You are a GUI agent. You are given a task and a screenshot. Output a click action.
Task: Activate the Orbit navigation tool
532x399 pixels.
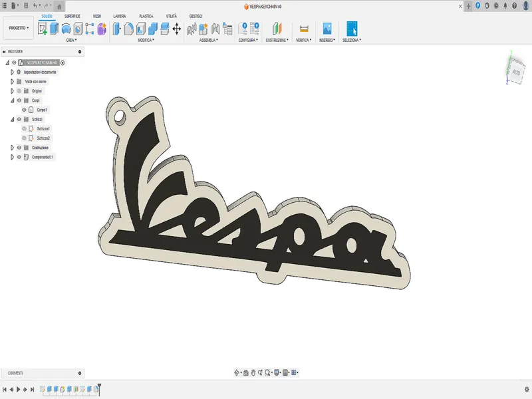coord(237,372)
